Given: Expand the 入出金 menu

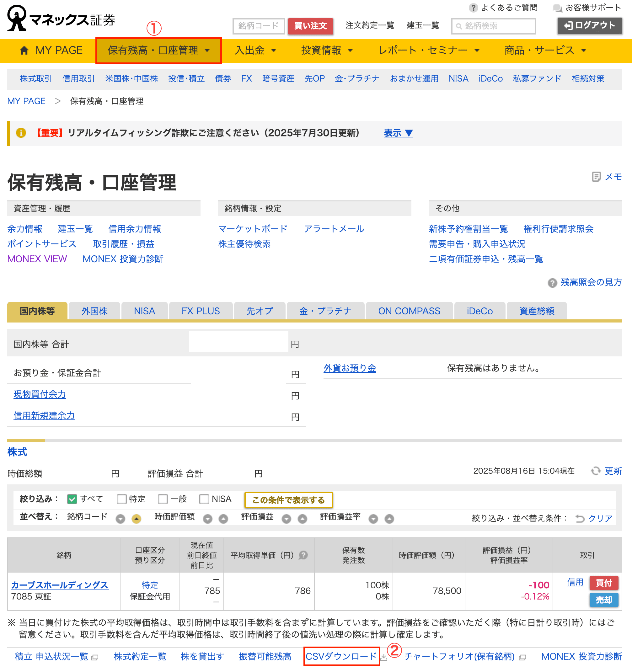Looking at the screenshot, I should 255,51.
